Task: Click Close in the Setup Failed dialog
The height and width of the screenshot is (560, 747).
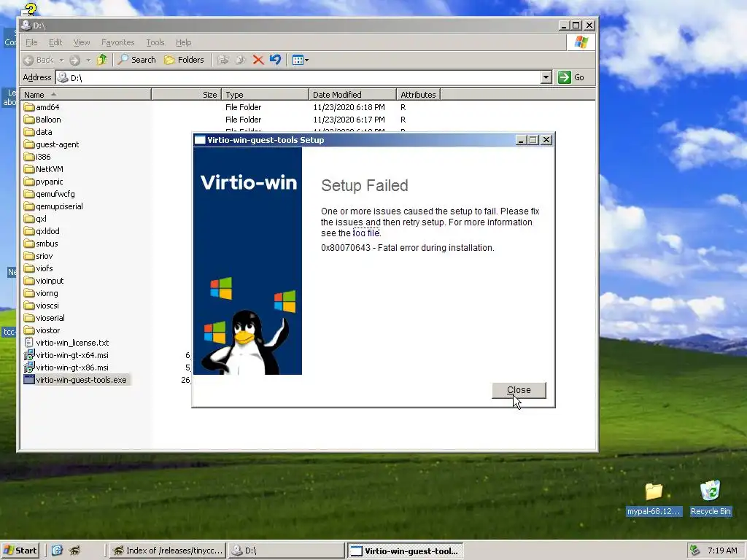Action: [x=519, y=390]
